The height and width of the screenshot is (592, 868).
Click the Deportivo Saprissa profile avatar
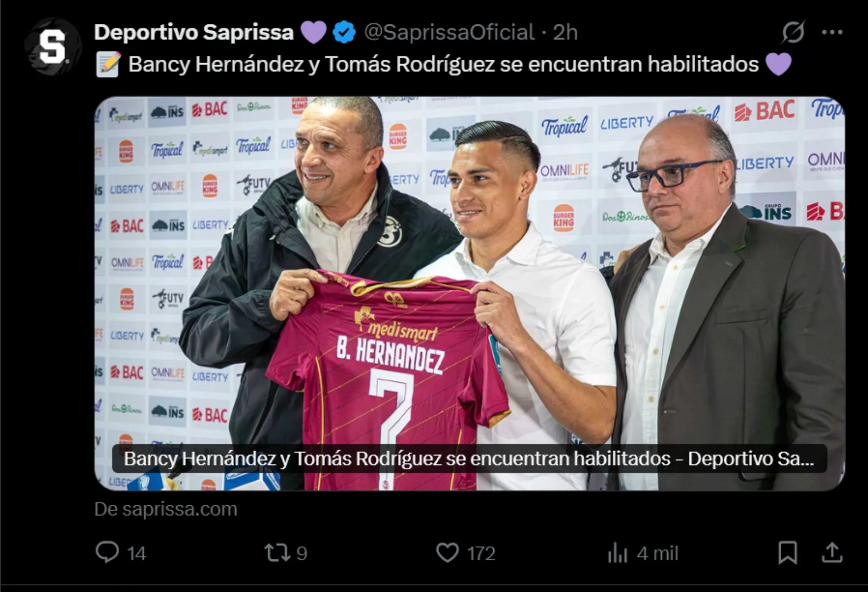[x=52, y=47]
